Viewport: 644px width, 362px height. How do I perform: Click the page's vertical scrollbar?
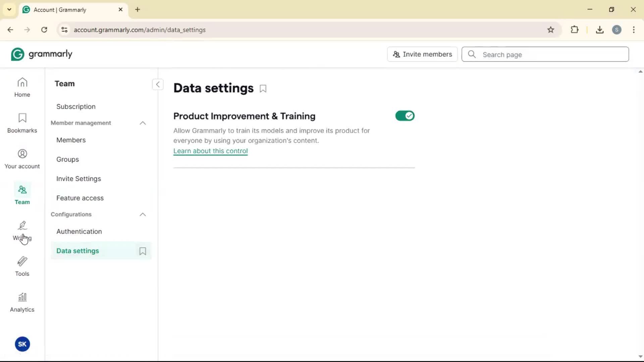(x=640, y=215)
